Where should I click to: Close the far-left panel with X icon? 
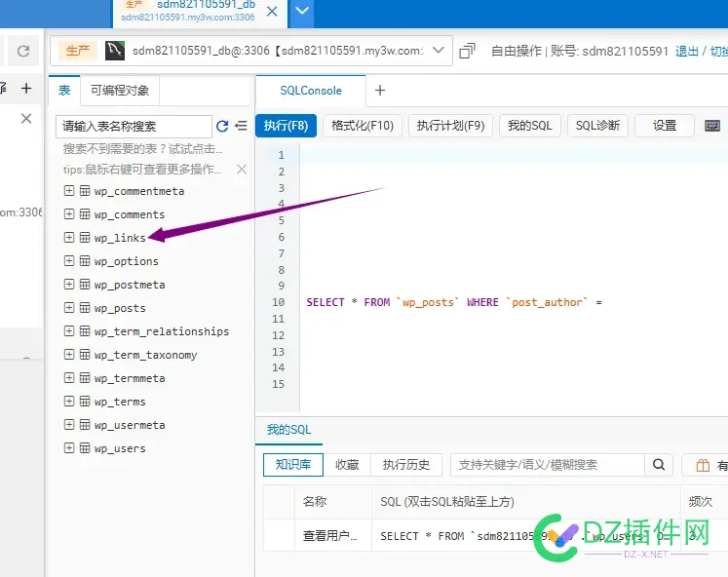[x=26, y=118]
